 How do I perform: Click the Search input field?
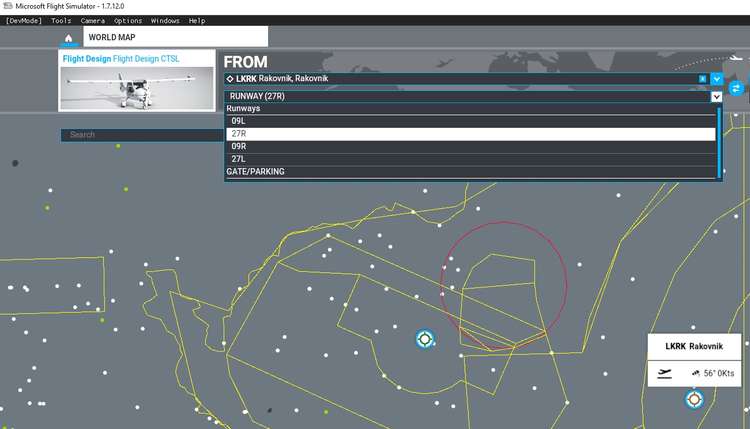point(142,135)
